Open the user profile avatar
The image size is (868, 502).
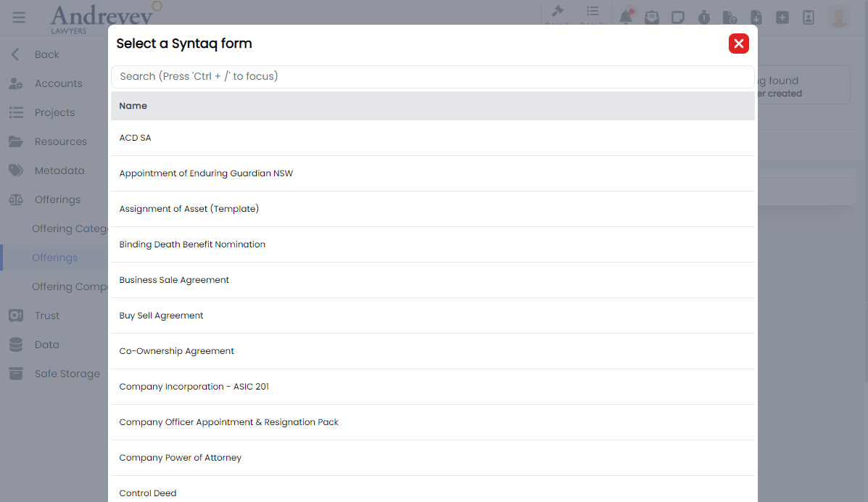839,17
